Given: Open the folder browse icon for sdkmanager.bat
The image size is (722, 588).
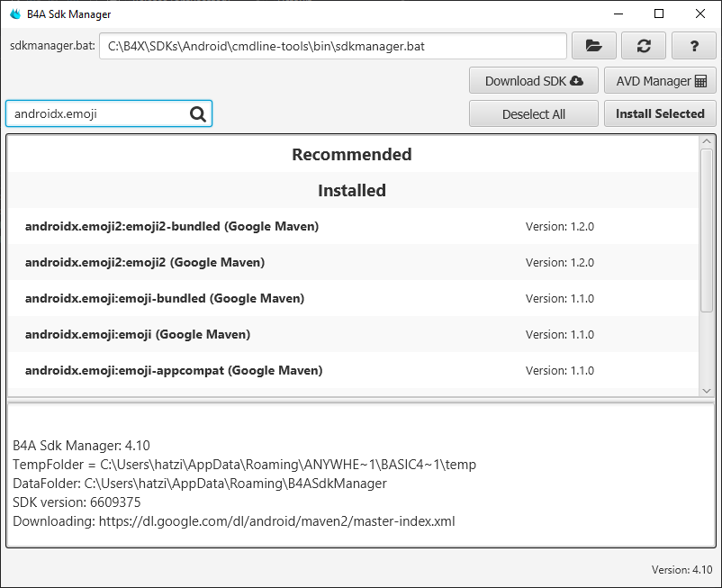Looking at the screenshot, I should [593, 46].
